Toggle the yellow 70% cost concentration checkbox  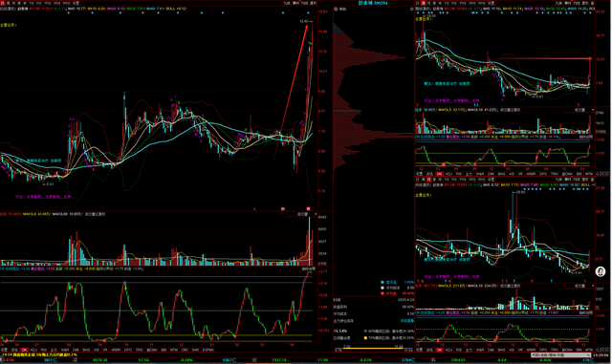(x=365, y=338)
